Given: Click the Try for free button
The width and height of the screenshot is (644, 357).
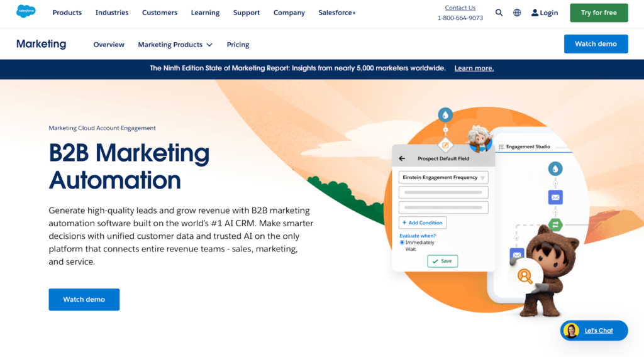Looking at the screenshot, I should point(599,13).
